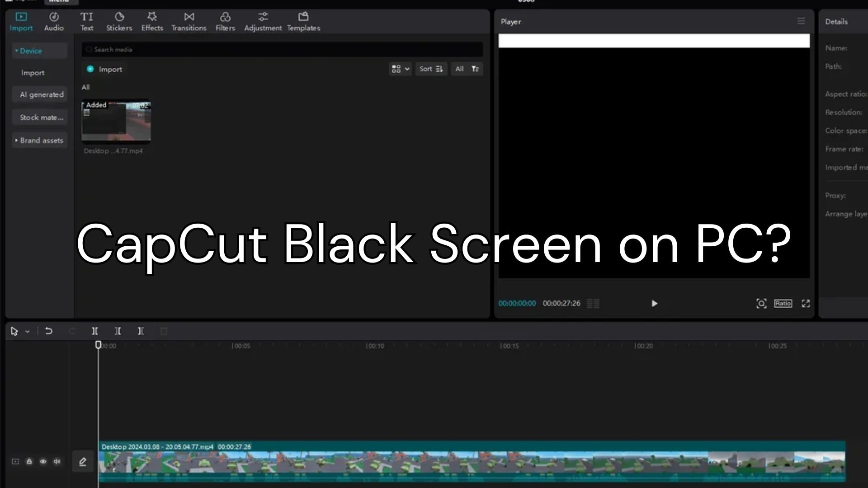Open the Ratio options

pyautogui.click(x=783, y=304)
